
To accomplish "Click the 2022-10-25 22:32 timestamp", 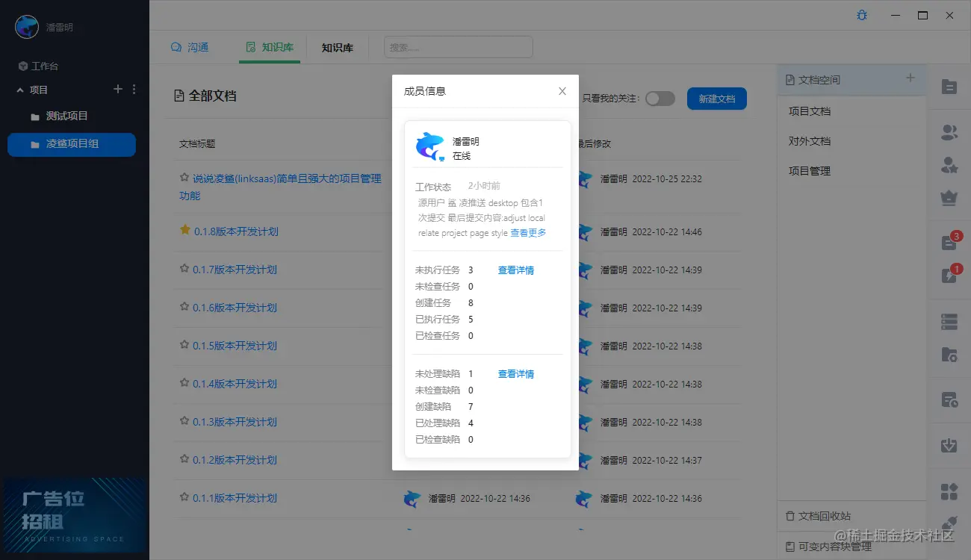I will pyautogui.click(x=667, y=179).
